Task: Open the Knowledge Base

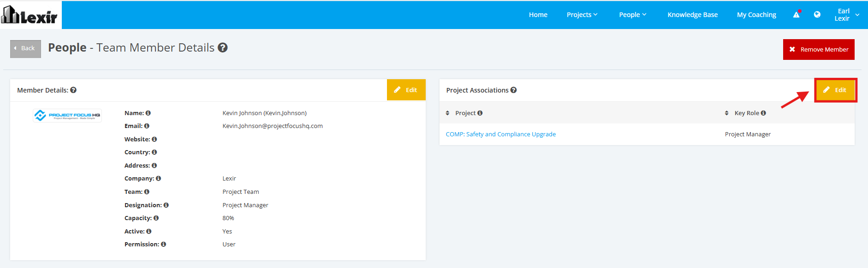Action: [692, 15]
